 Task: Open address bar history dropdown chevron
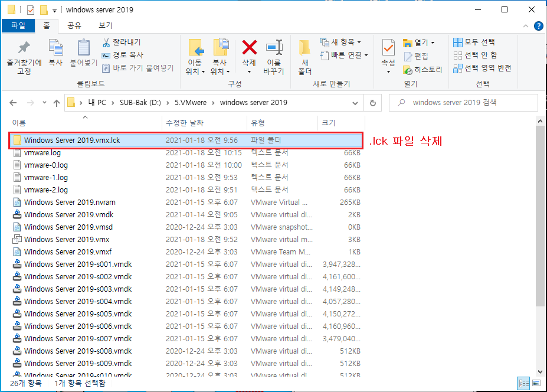point(355,103)
